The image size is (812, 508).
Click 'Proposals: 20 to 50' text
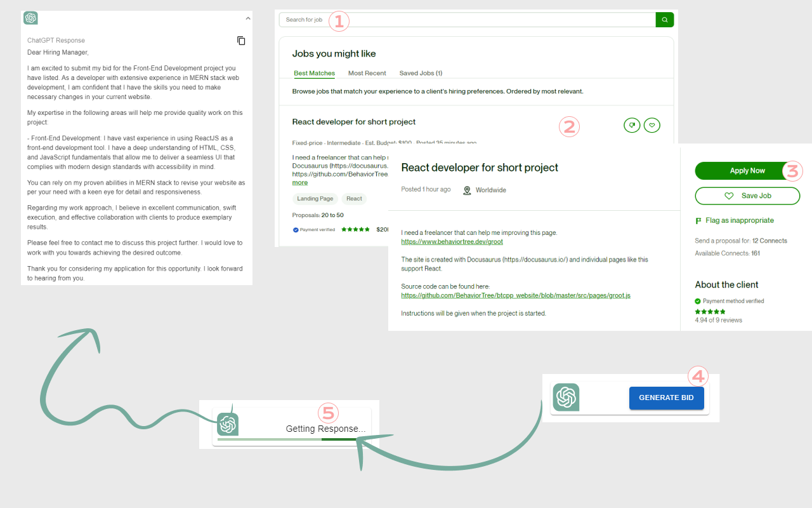click(318, 215)
